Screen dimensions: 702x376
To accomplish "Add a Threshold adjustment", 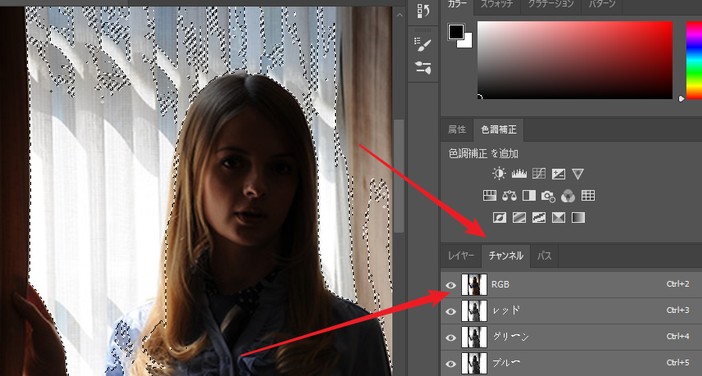I will click(x=539, y=218).
